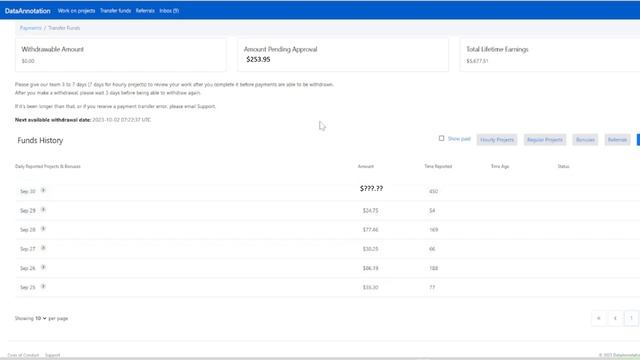Open the Inbox navigation item
The width and height of the screenshot is (640, 360).
(x=169, y=11)
